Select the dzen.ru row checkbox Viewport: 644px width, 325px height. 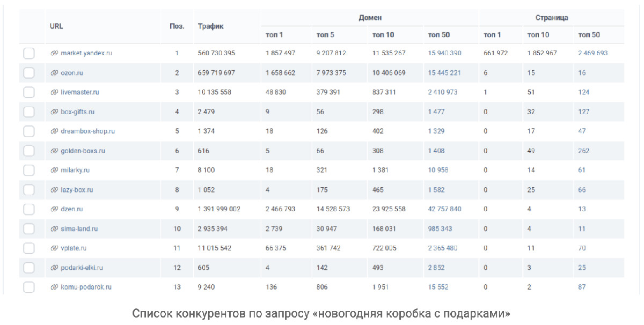(x=29, y=209)
